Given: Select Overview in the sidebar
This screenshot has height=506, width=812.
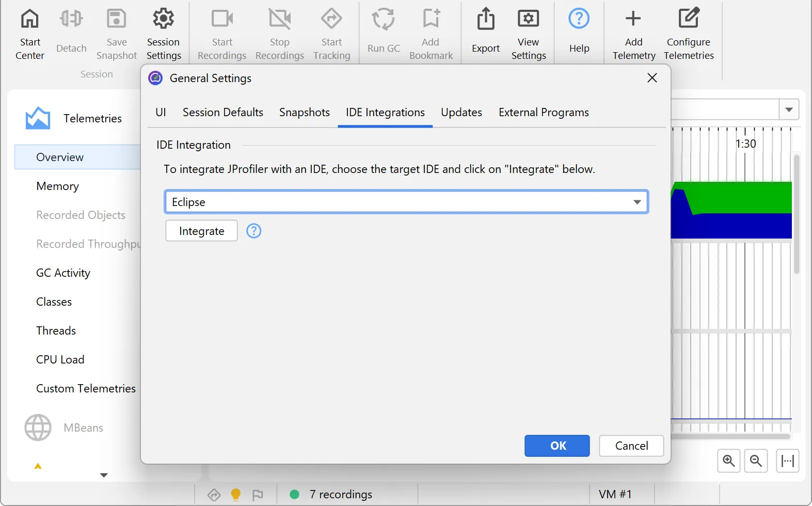Looking at the screenshot, I should pos(77,157).
